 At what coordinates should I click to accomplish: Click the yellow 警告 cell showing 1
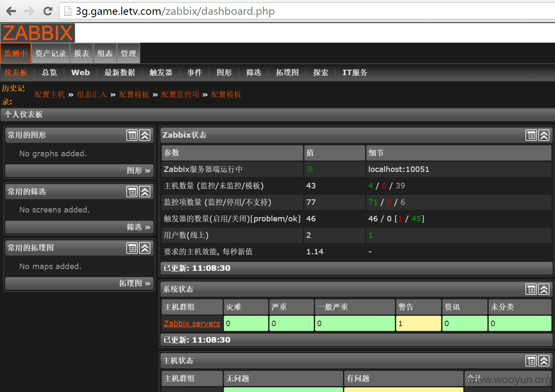coord(419,324)
